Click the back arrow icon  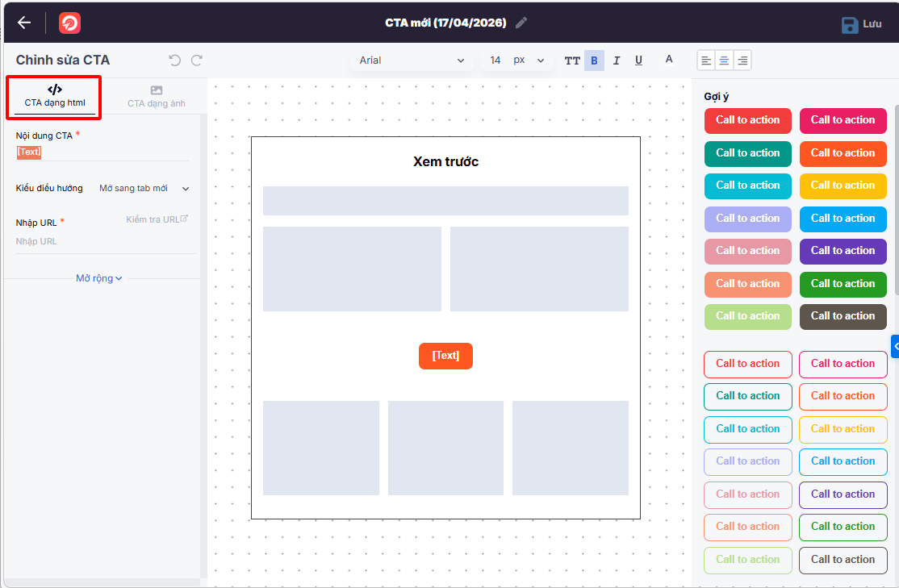pyautogui.click(x=24, y=23)
